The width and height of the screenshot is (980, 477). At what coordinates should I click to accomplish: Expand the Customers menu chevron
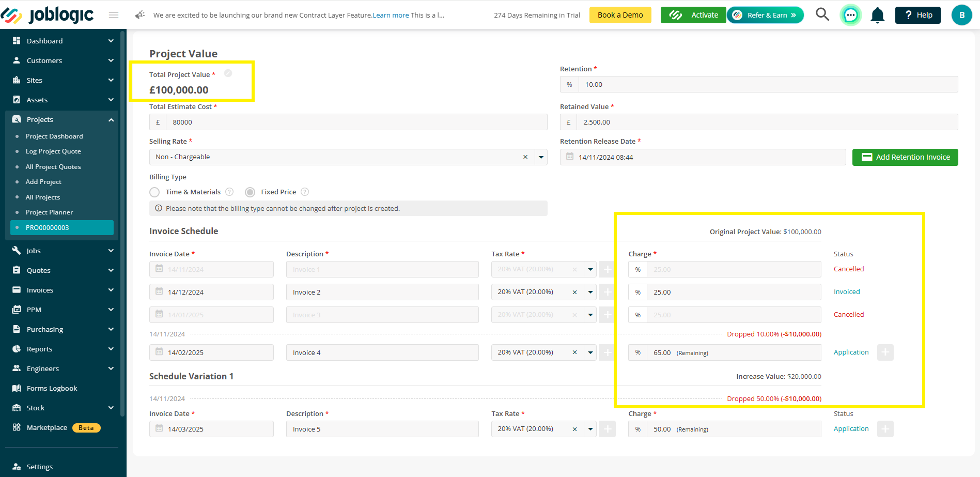click(111, 60)
